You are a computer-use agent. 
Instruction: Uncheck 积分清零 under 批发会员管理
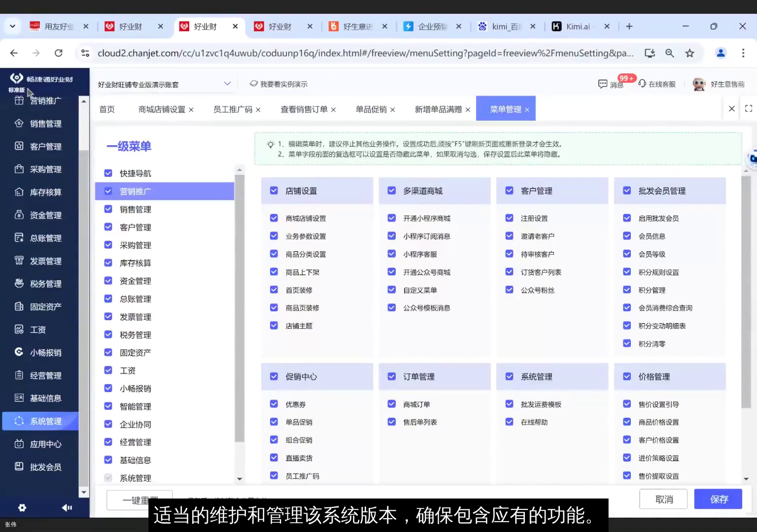(x=626, y=343)
